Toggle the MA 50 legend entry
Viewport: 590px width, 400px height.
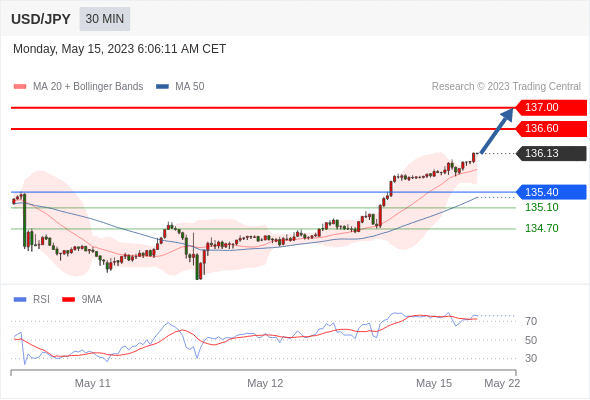click(180, 87)
